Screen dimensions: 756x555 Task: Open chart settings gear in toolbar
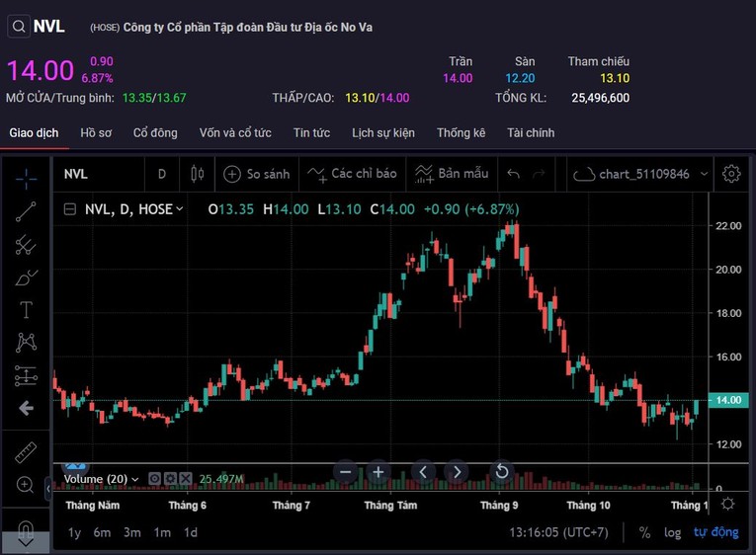click(731, 174)
